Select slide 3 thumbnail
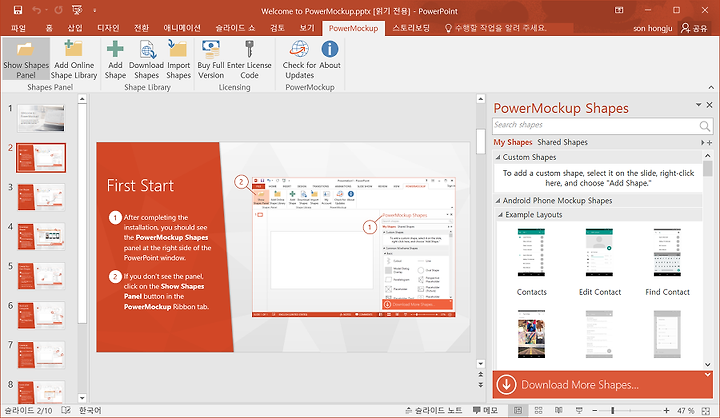720x418 pixels. 41,197
